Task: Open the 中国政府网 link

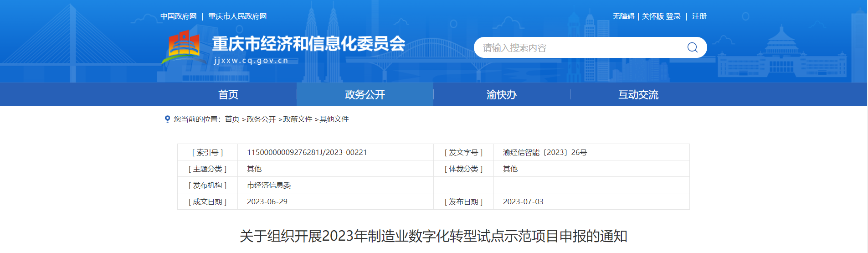Action: (x=178, y=16)
